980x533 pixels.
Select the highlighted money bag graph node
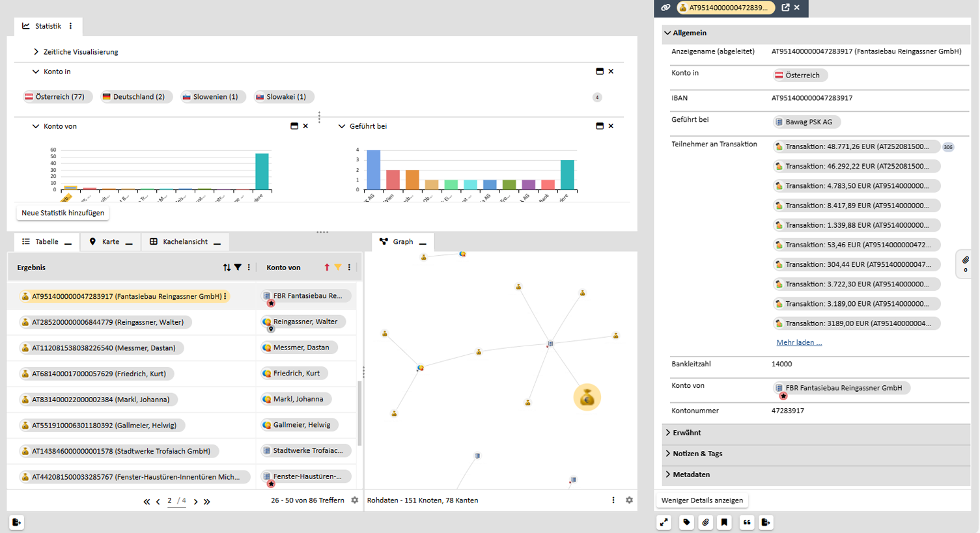click(x=587, y=397)
